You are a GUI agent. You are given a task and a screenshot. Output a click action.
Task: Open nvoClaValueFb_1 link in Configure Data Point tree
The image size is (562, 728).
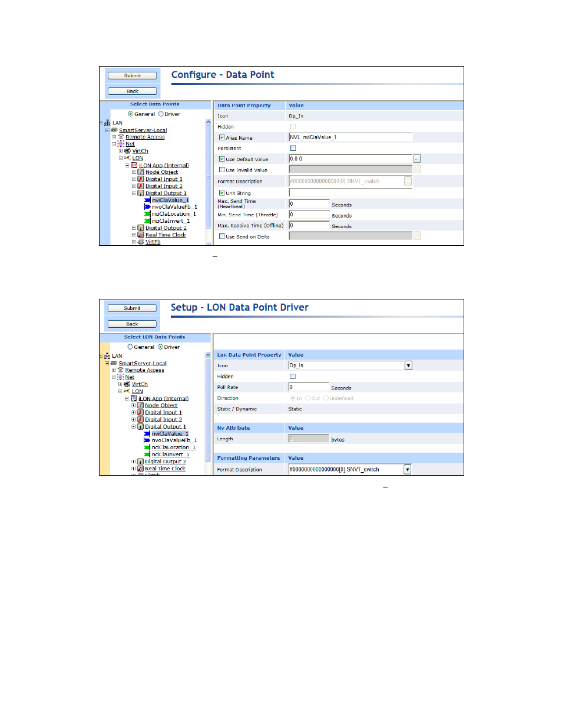tap(174, 207)
